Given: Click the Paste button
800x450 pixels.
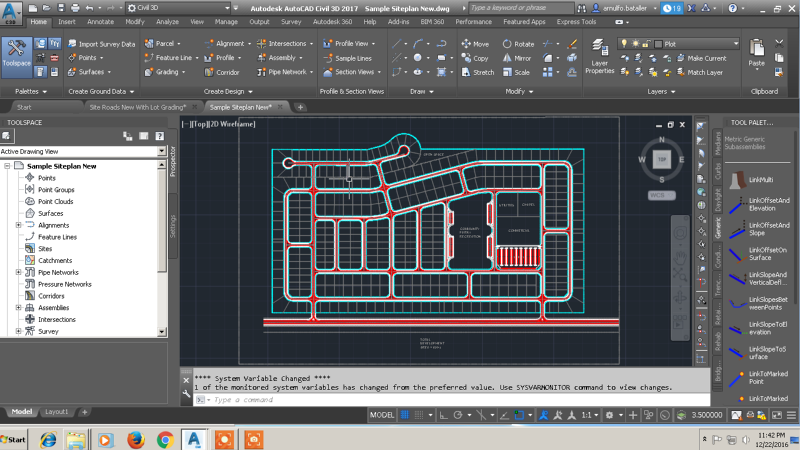Looking at the screenshot, I should coord(757,53).
